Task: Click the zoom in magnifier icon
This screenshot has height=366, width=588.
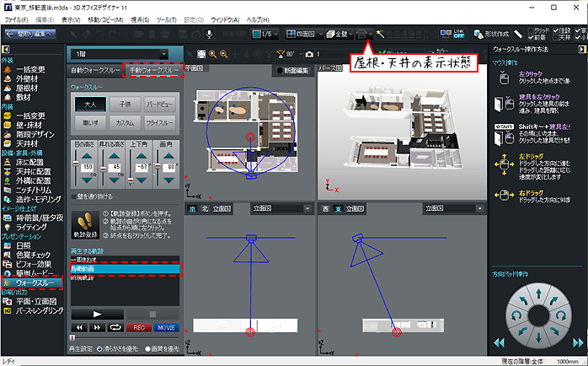Action: [212, 53]
